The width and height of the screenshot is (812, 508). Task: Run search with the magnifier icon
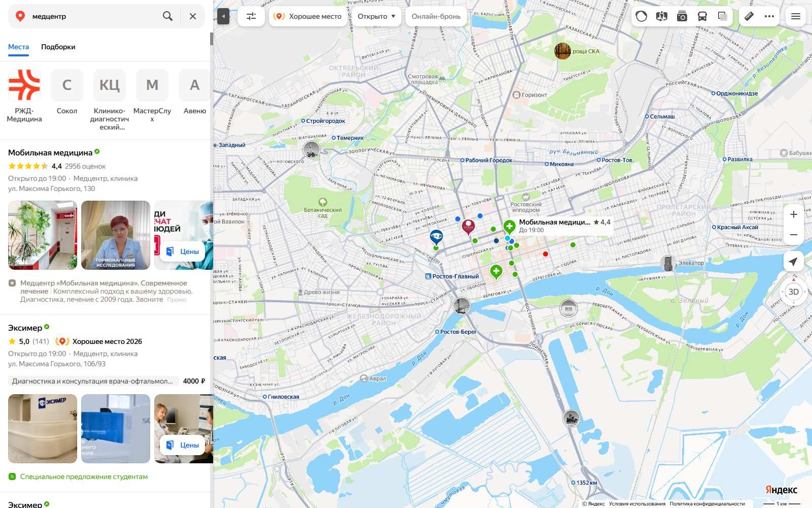click(167, 16)
